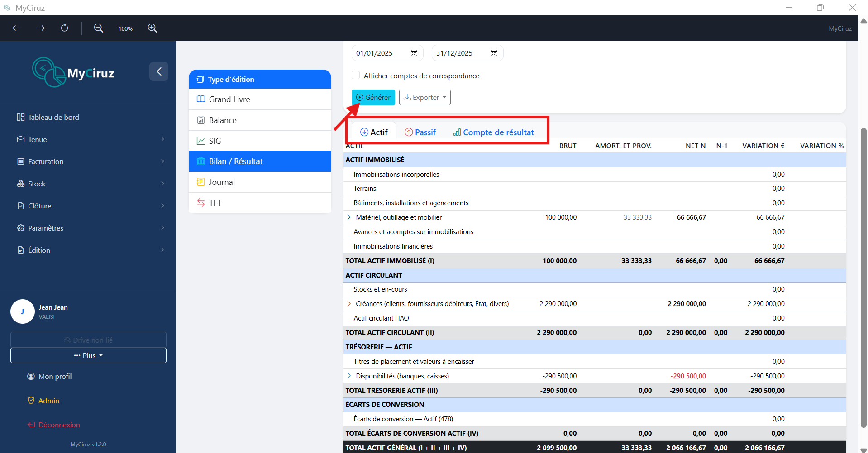Click the Balance report icon
Screen dimensions: 868x453
point(201,120)
